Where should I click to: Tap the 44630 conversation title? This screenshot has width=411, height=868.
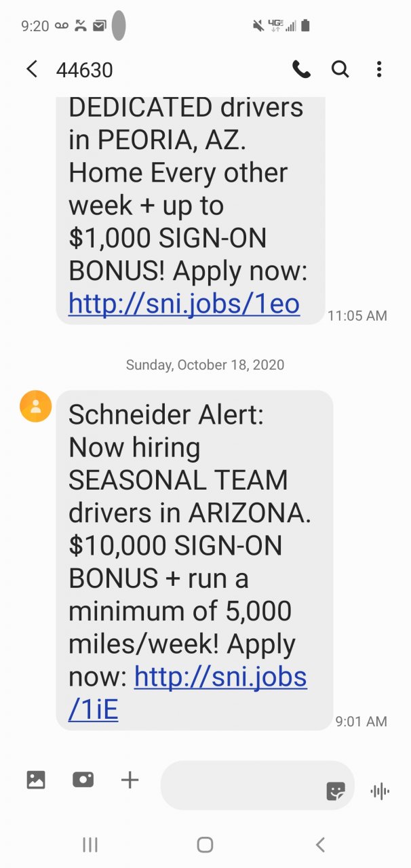click(85, 69)
